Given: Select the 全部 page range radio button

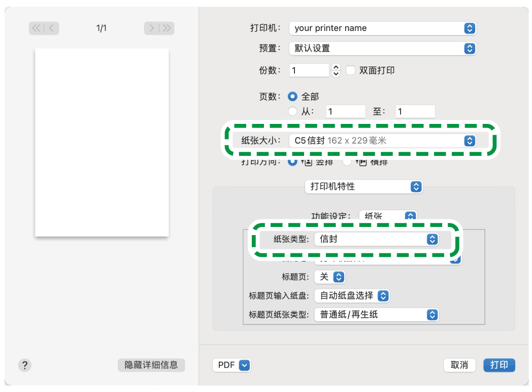Looking at the screenshot, I should point(293,95).
